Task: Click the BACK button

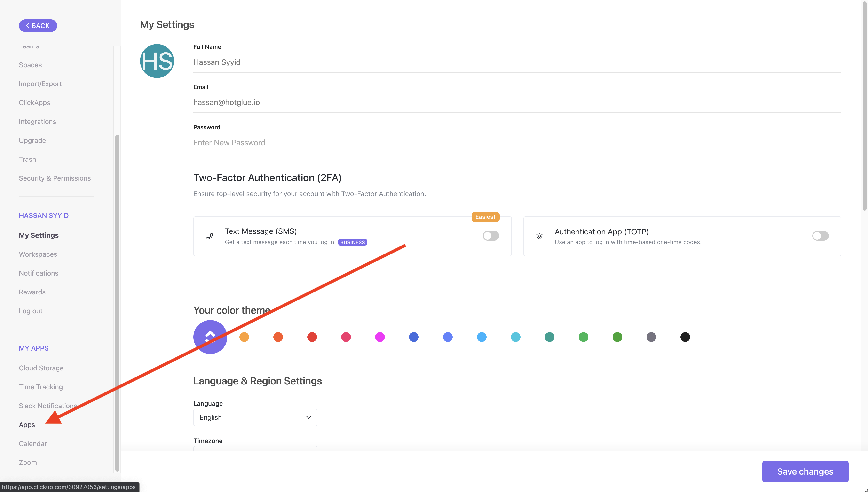Action: 38,26
